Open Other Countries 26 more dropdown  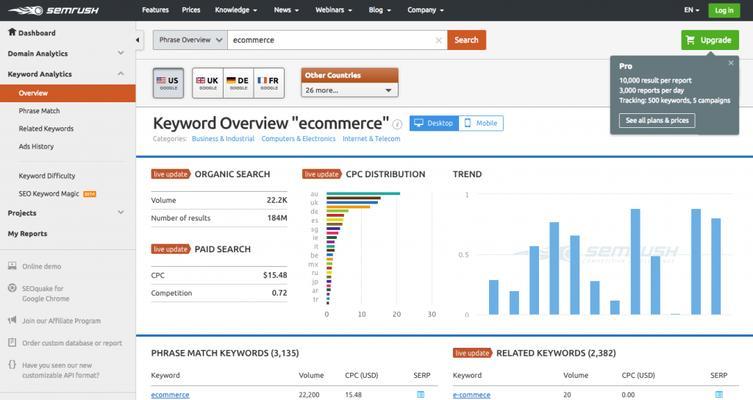(x=350, y=90)
